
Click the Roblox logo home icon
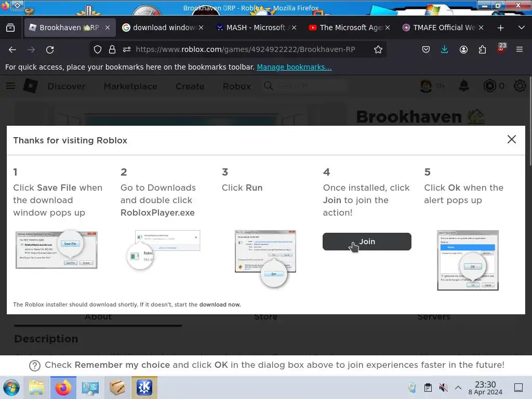click(30, 86)
